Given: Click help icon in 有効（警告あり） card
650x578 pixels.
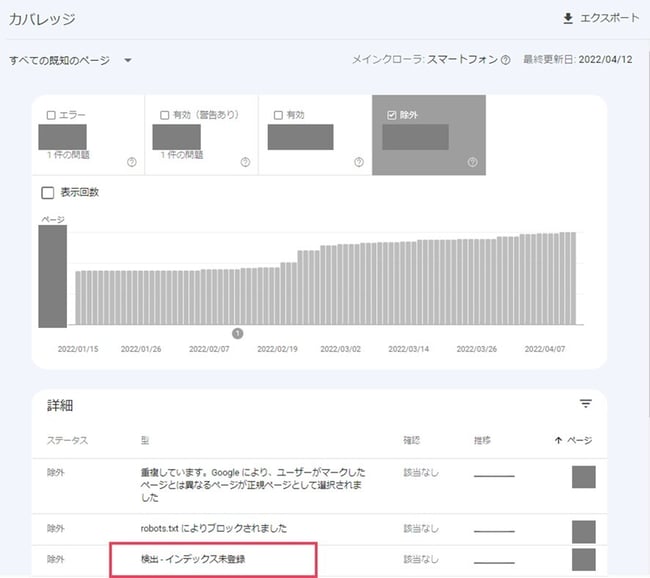Looking at the screenshot, I should click(x=245, y=162).
